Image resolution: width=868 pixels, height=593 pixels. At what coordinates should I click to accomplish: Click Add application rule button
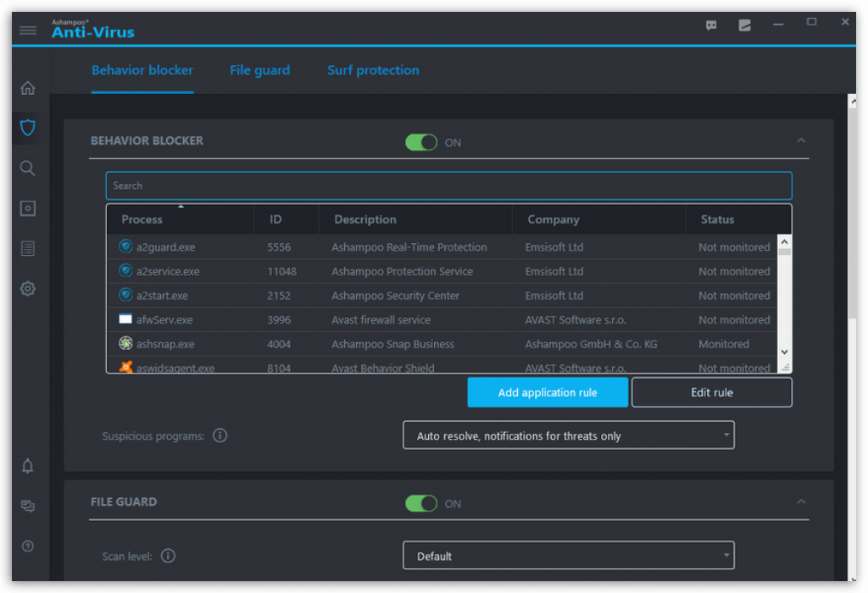coord(548,392)
